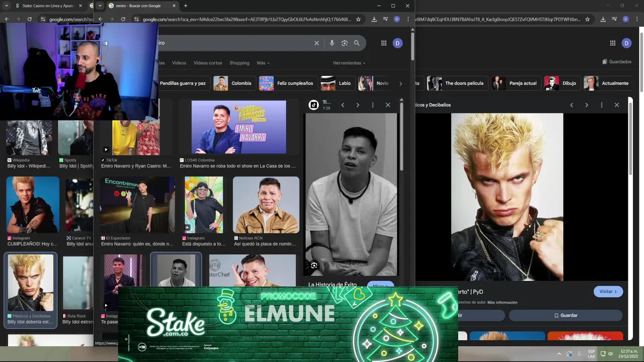Image resolution: width=644 pixels, height=362 pixels.
Task: Open more options in TikTok preview panel
Action: tap(373, 105)
